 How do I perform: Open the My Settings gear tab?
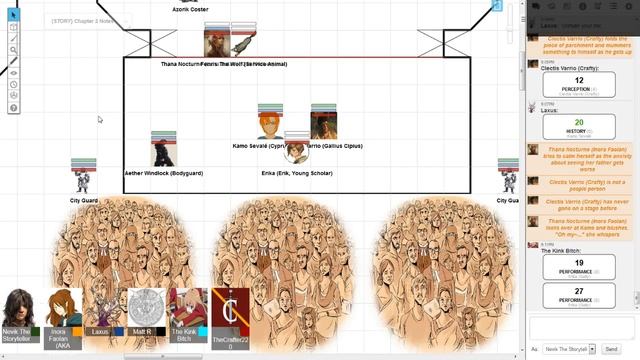629,6
